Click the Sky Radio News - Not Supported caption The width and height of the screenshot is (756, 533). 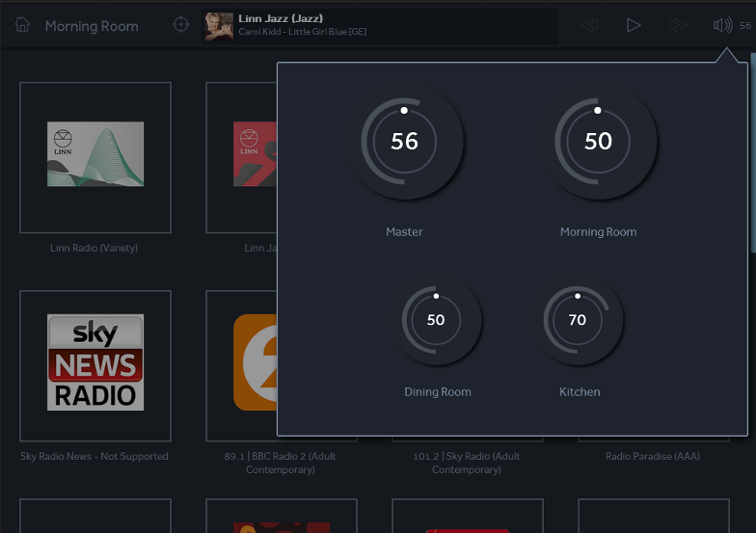point(94,457)
